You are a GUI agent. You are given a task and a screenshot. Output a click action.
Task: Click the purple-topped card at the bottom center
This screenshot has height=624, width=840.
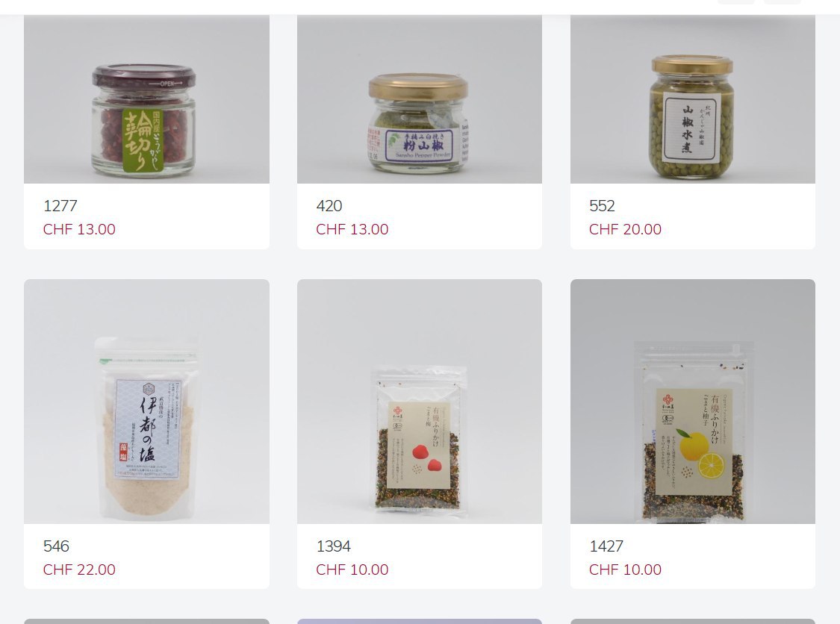[420, 621]
